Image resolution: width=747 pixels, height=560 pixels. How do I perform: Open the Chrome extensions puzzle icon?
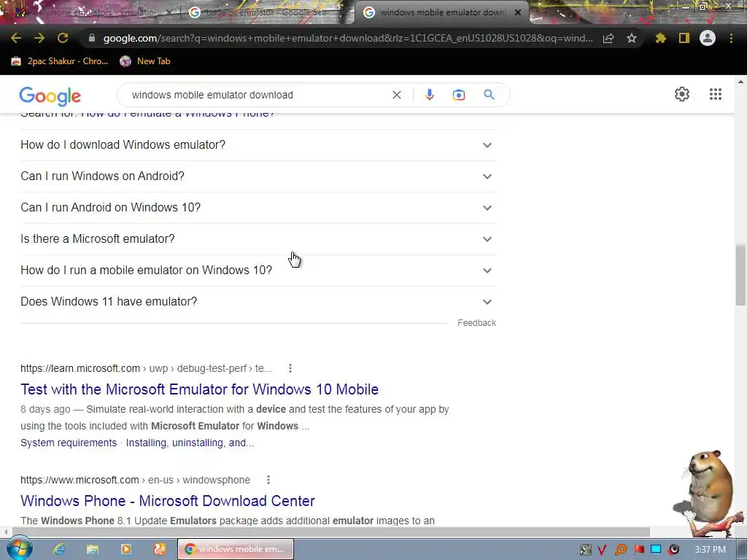click(661, 38)
